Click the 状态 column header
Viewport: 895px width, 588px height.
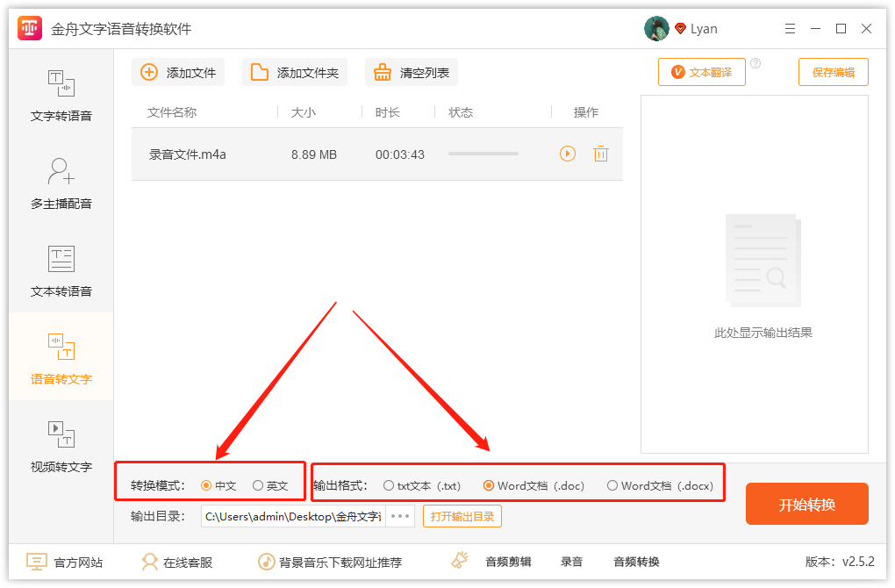461,112
